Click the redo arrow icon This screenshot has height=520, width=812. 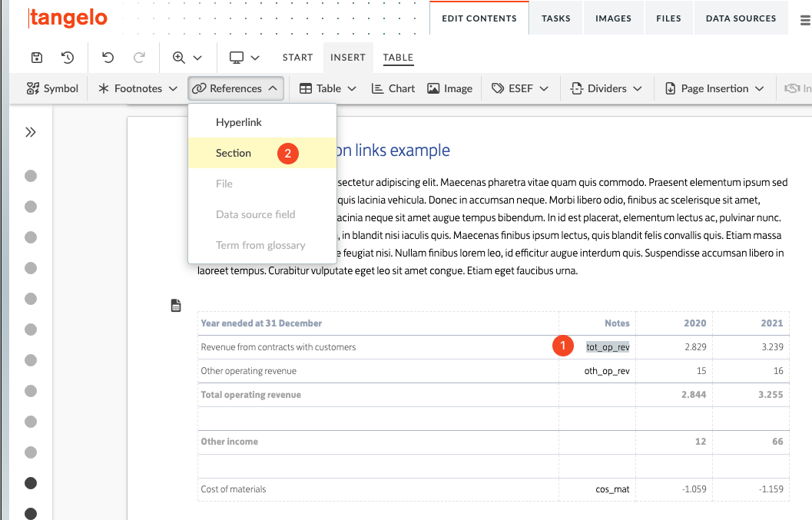(x=139, y=58)
